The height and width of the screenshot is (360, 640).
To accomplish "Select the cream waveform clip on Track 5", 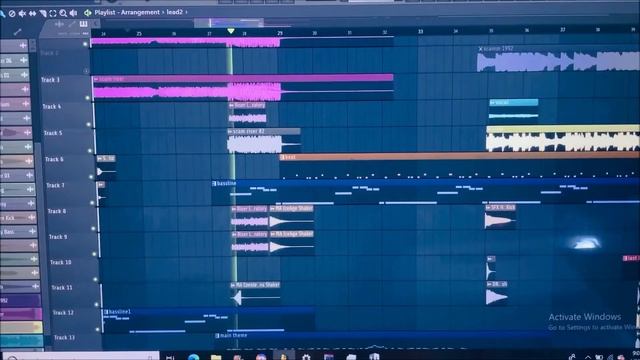I will [x=563, y=138].
